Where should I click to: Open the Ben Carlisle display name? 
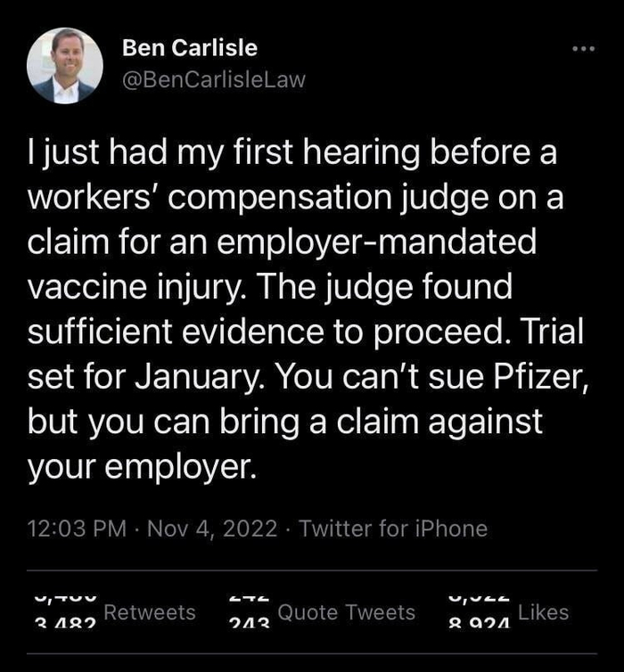(x=190, y=47)
